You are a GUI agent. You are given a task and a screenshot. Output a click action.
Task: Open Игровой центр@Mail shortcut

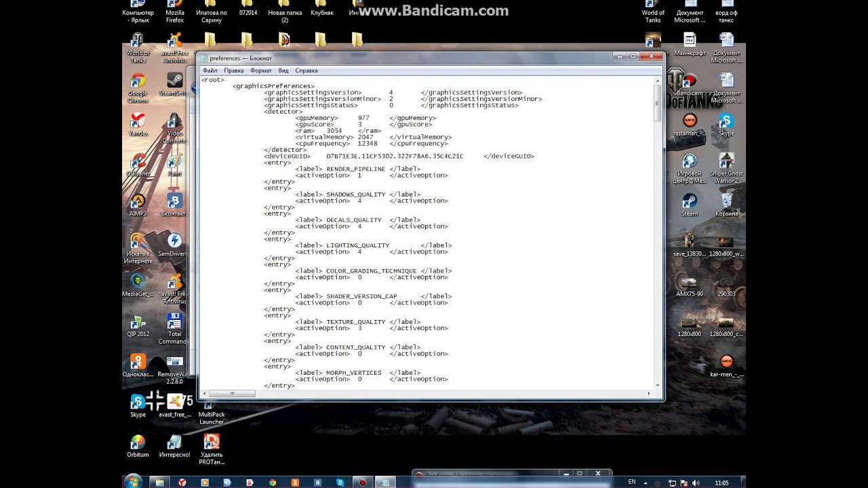point(690,168)
